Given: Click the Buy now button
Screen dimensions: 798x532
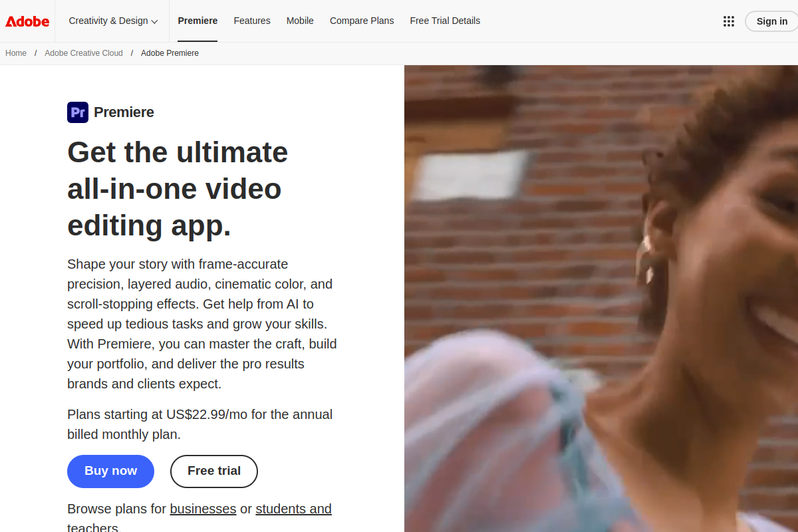Looking at the screenshot, I should pyautogui.click(x=110, y=471).
